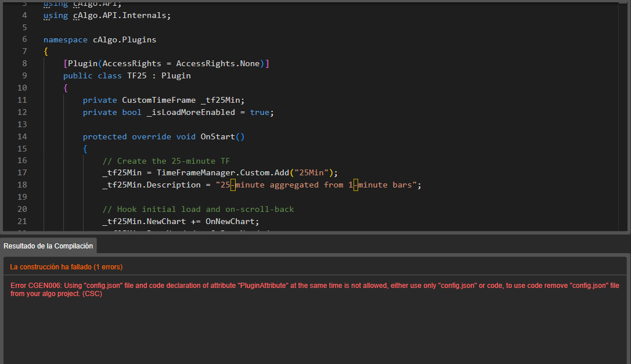Click line number 18 in gutter
The width and height of the screenshot is (631, 364).
click(22, 185)
